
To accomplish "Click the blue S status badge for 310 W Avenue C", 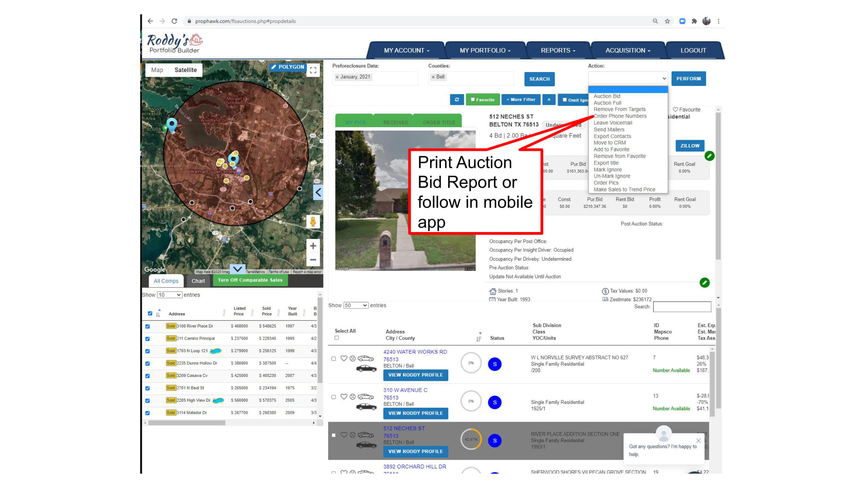I will (495, 402).
